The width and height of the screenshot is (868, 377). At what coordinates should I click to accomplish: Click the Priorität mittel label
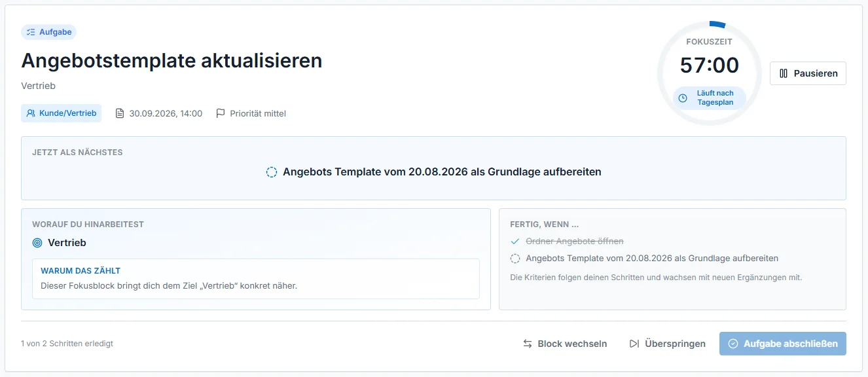click(258, 113)
